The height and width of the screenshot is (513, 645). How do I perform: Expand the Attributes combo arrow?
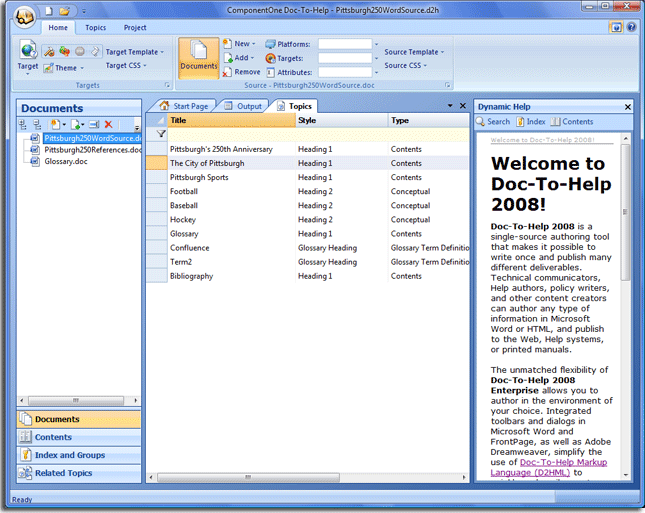tap(376, 72)
